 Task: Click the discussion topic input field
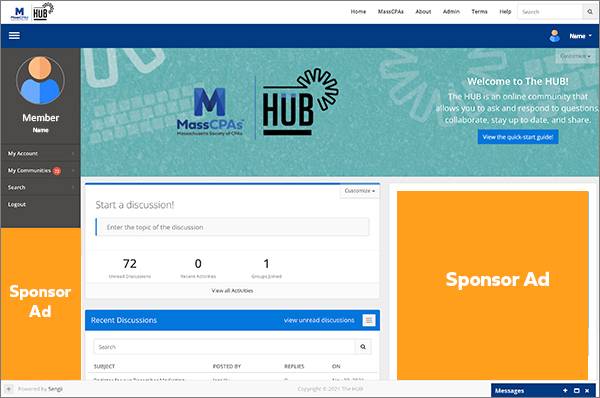(232, 227)
